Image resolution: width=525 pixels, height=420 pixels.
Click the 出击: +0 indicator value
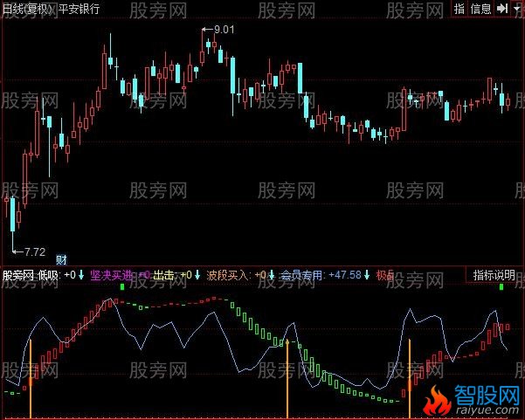[x=173, y=275]
